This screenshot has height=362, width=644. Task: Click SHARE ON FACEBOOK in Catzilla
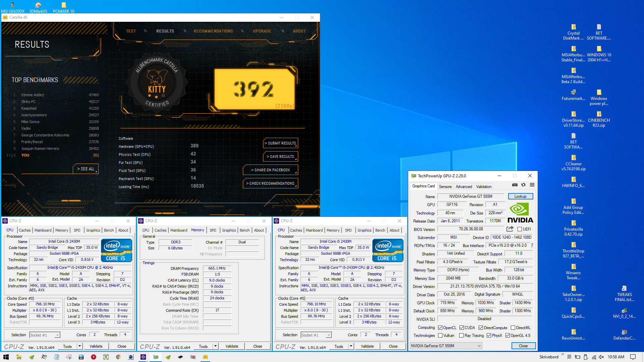click(270, 170)
